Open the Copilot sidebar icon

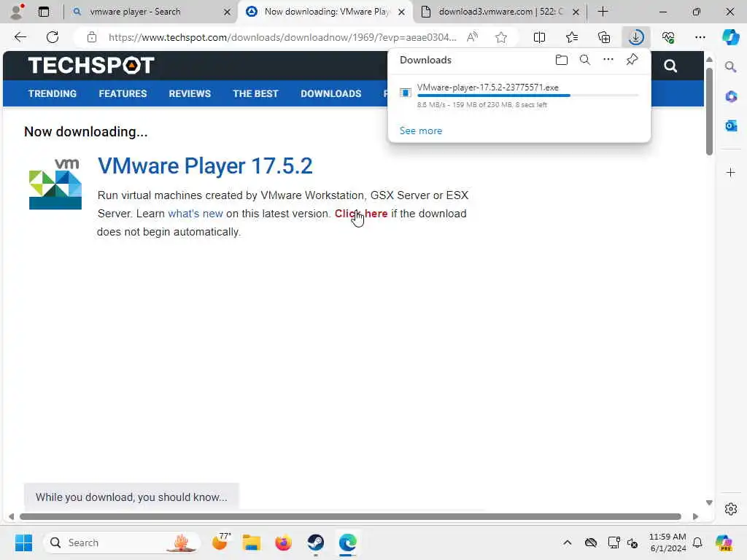[x=730, y=37]
